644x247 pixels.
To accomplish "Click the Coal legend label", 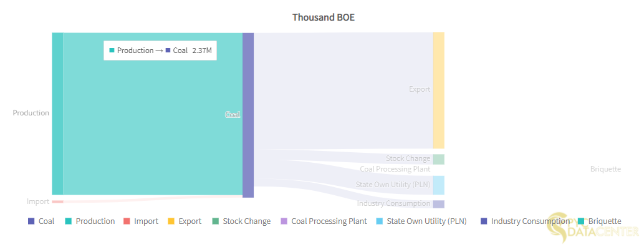I will [x=46, y=221].
